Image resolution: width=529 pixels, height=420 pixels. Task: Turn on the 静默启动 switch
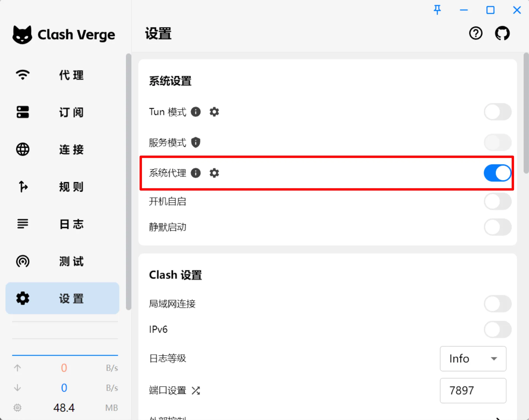(x=498, y=227)
